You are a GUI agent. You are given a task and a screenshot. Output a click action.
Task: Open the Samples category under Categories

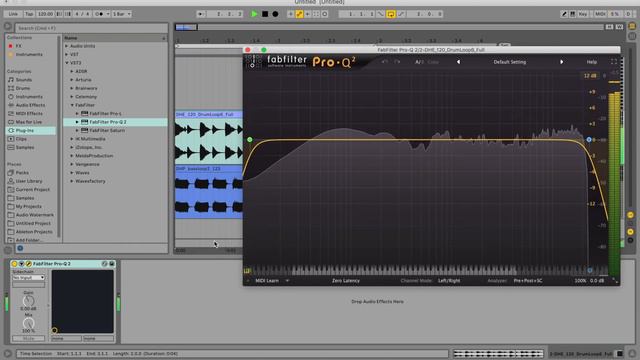click(x=25, y=147)
